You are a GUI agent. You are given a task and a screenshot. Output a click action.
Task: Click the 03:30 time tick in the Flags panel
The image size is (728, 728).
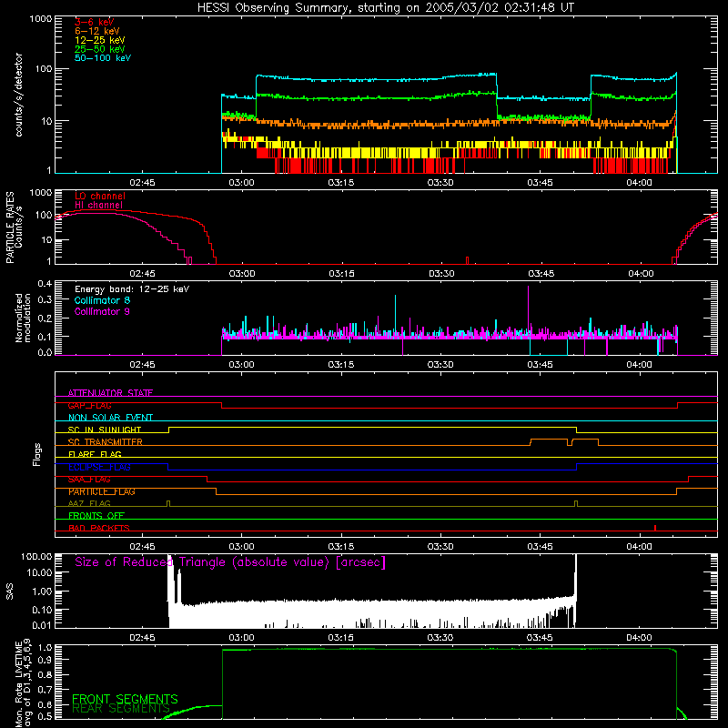pos(440,547)
